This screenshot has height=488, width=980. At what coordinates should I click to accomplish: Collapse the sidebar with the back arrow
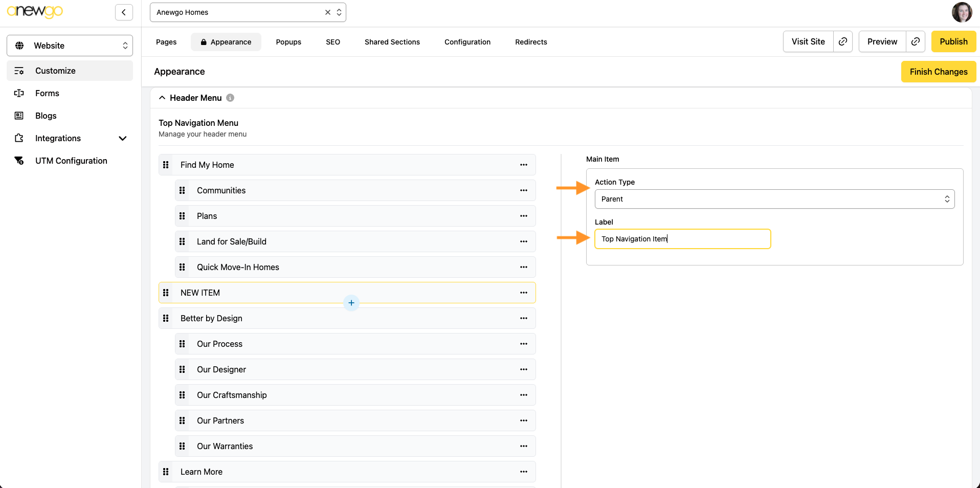click(124, 12)
